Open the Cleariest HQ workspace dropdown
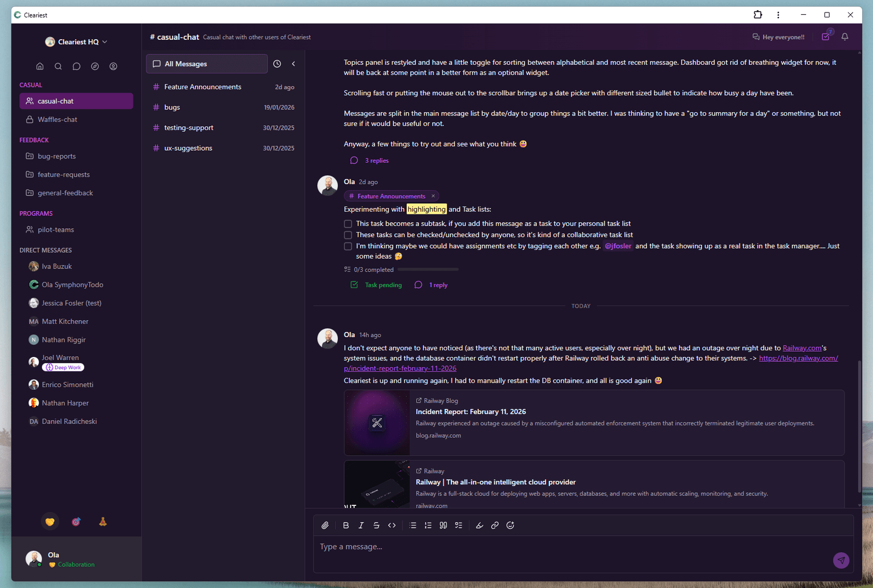The width and height of the screenshot is (873, 588). pos(76,41)
